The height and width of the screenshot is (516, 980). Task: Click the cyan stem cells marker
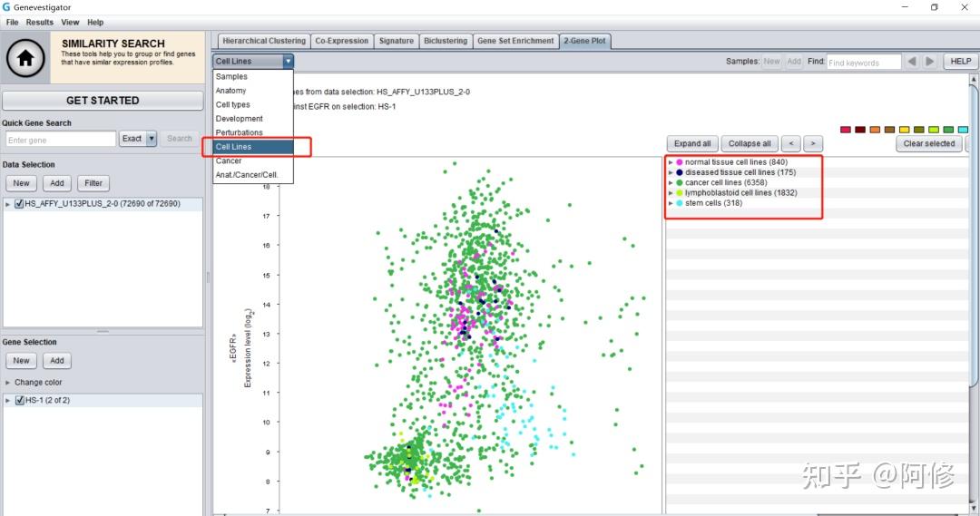click(x=680, y=203)
